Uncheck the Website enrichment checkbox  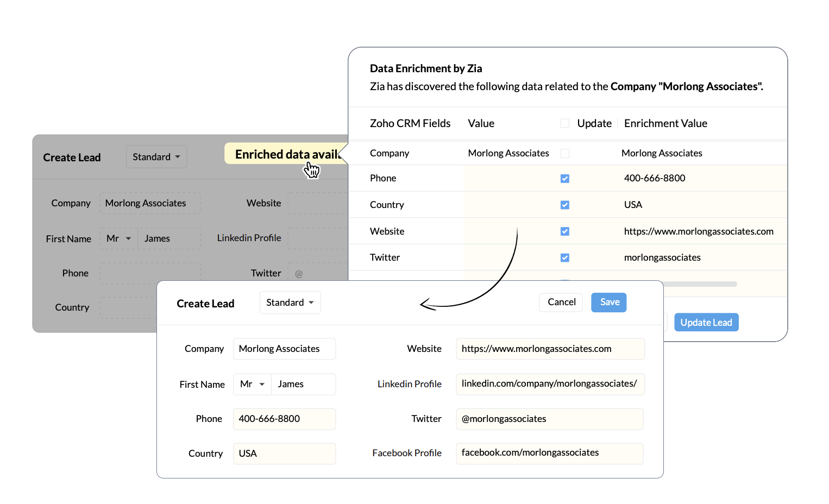[x=565, y=231]
